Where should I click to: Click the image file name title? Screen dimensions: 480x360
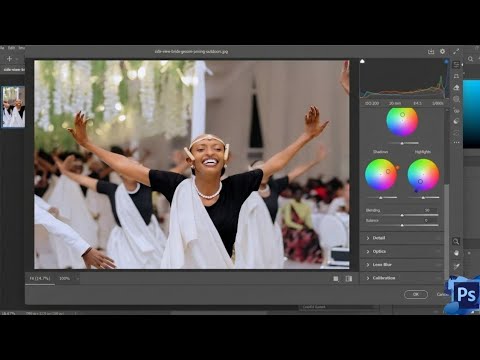[x=191, y=51]
